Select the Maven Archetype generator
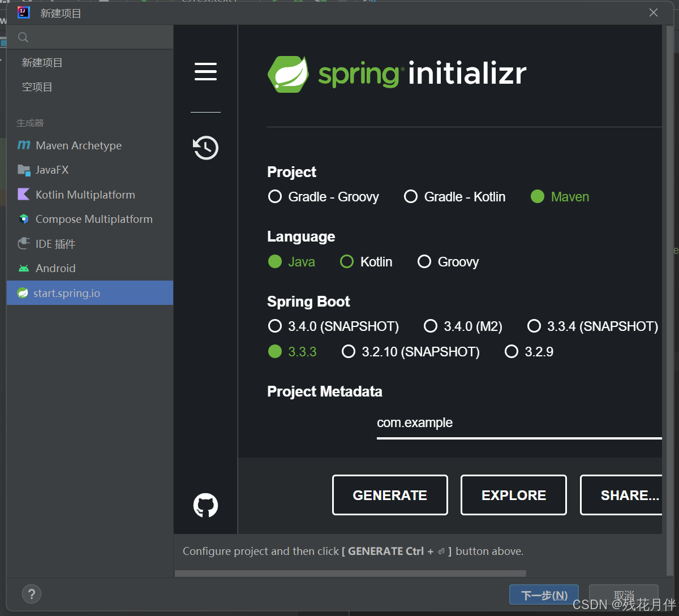 (x=90, y=145)
